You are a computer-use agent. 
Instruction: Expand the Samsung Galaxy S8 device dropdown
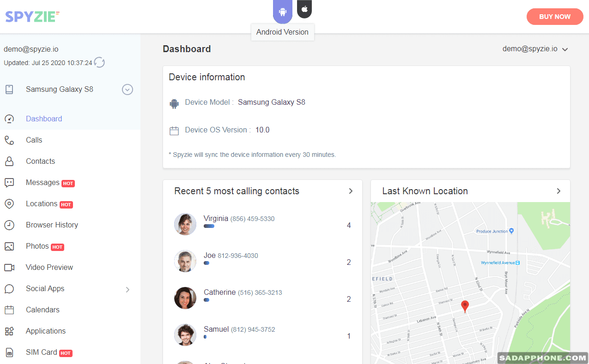coord(128,90)
